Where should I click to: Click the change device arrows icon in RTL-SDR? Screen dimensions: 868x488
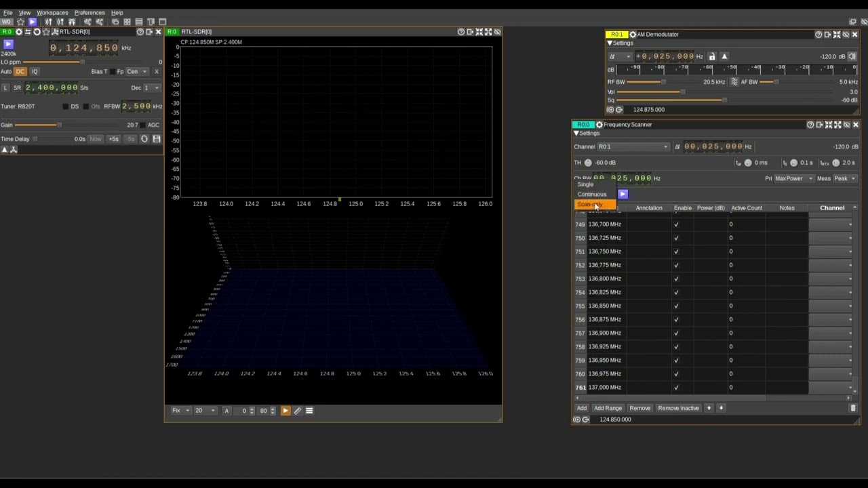[x=28, y=32]
